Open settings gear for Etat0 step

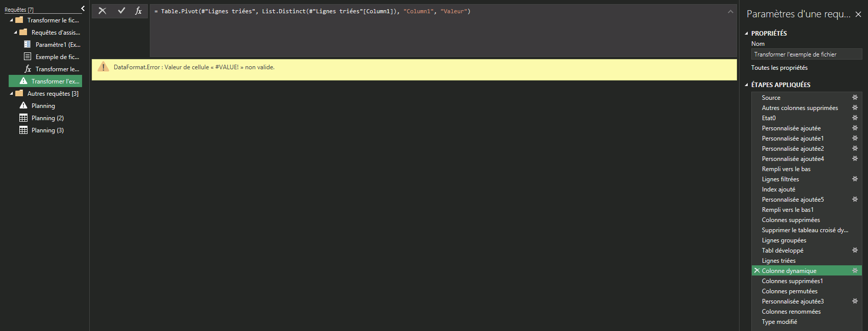pos(855,118)
